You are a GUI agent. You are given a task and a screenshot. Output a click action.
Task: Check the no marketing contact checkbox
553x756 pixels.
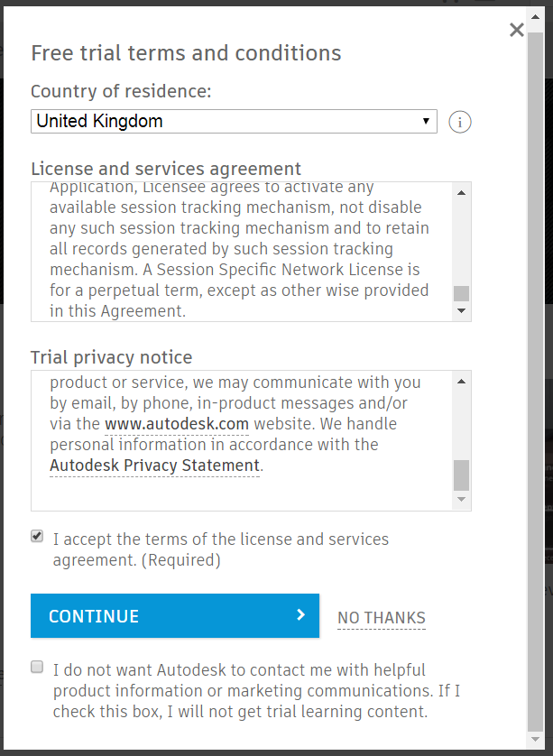pos(37,667)
